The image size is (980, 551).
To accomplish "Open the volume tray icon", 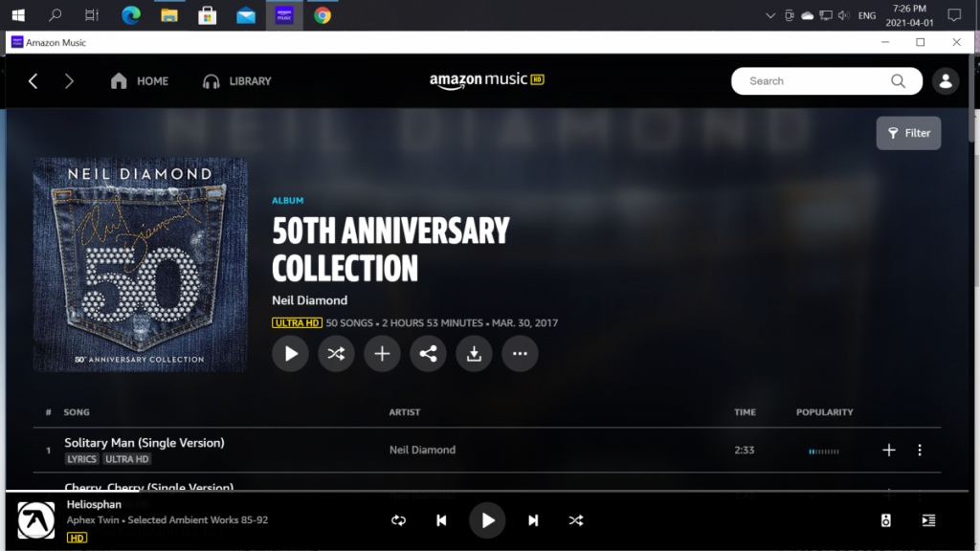I will tap(844, 15).
